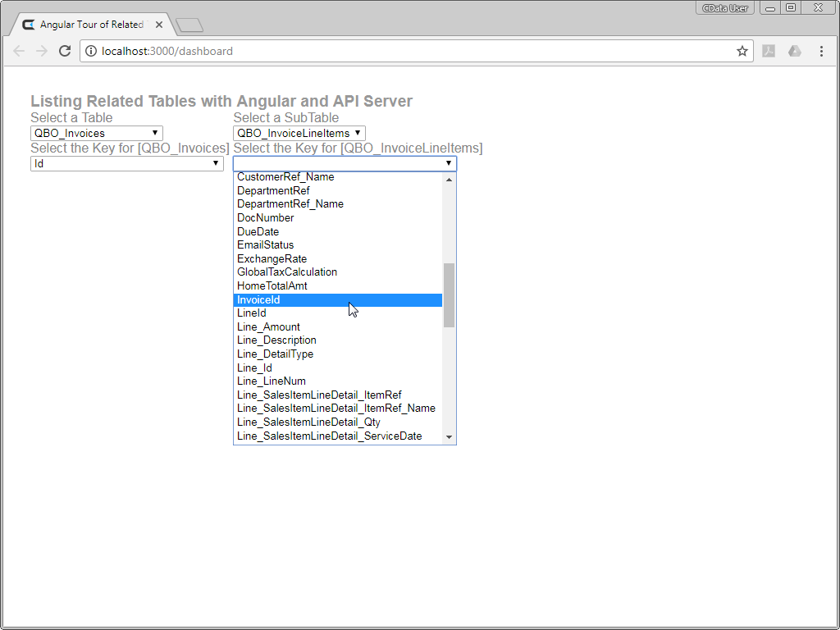The image size is (840, 630).
Task: Click the PDF extension icon
Action: [769, 51]
